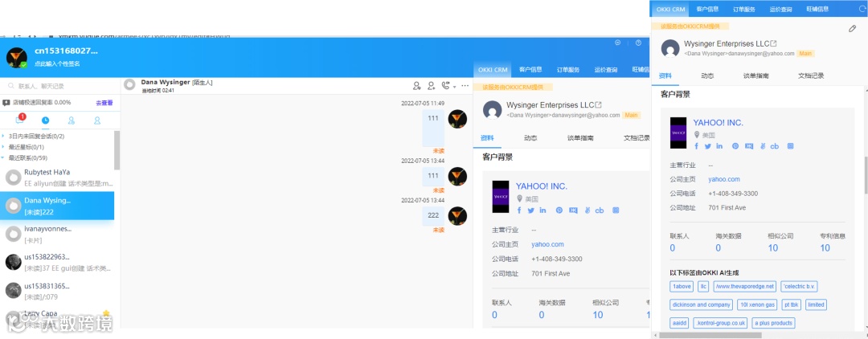Image resolution: width=868 pixels, height=339 pixels.
Task: Switch to OKKI CRM tab in right panel
Action: 670,9
